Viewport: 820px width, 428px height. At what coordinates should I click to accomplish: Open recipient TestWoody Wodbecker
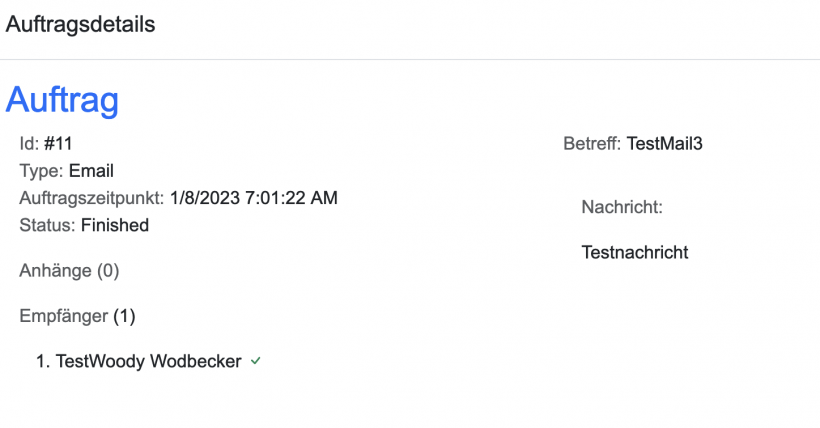click(x=148, y=361)
